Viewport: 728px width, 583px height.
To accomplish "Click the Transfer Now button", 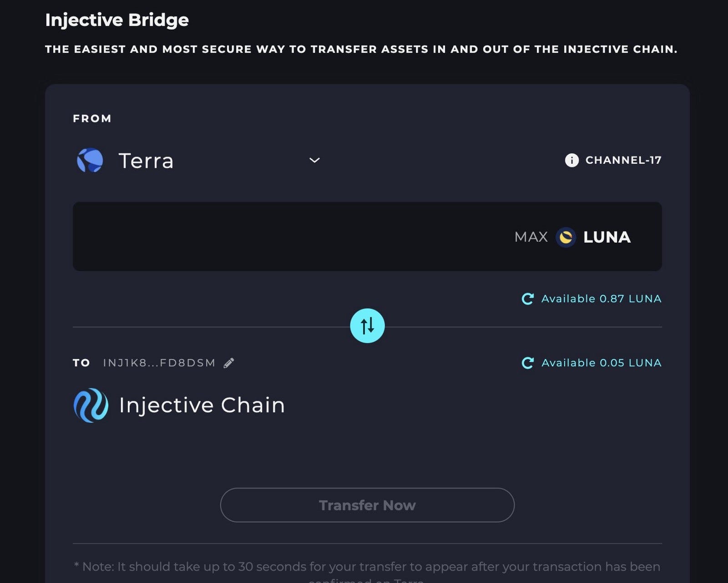I will point(367,505).
